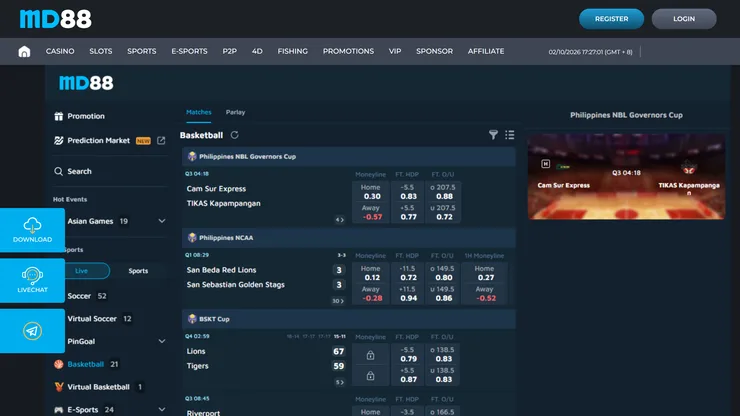
Task: Click the locked Lions moneyline icon
Action: pyautogui.click(x=370, y=355)
